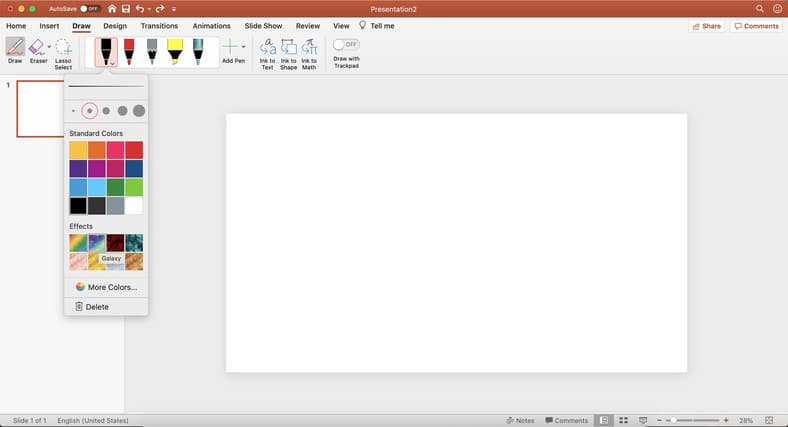Fit slide to window icon
Image resolution: width=788 pixels, height=427 pixels.
(x=769, y=420)
